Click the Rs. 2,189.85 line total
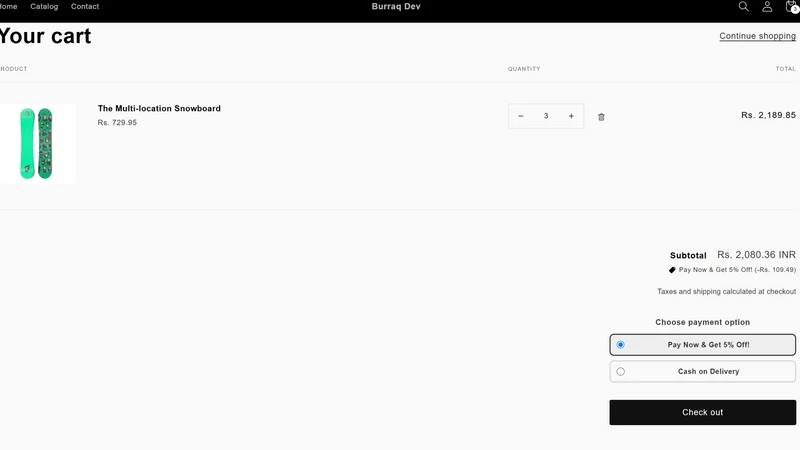This screenshot has width=800, height=450. point(768,115)
